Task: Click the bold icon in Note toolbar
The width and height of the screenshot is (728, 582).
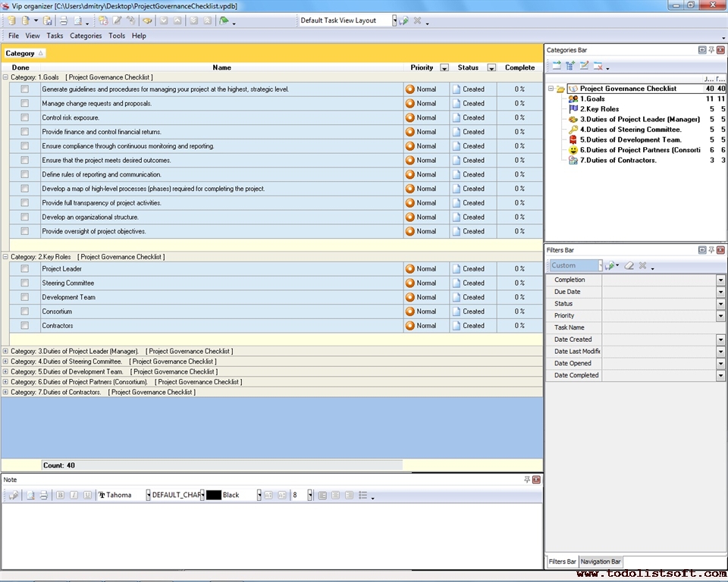Action: point(61,496)
